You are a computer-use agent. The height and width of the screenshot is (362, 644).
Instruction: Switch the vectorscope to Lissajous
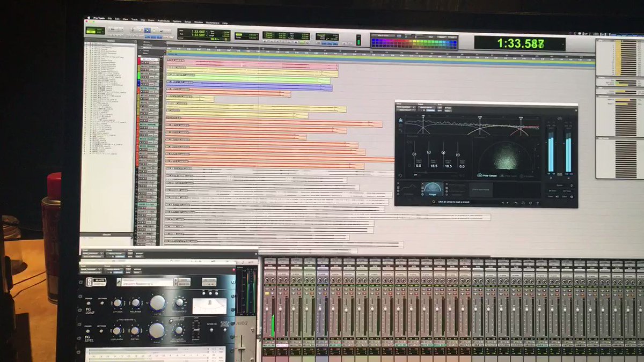click(x=527, y=176)
